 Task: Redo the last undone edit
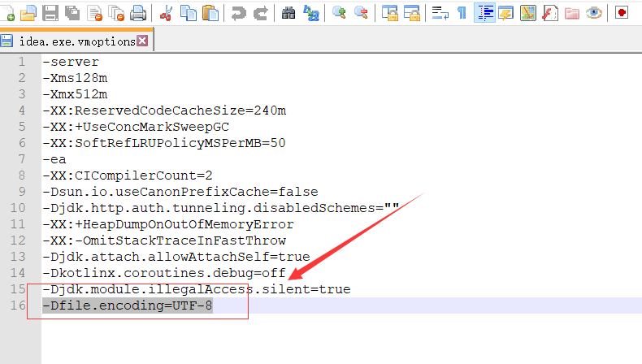[x=260, y=13]
